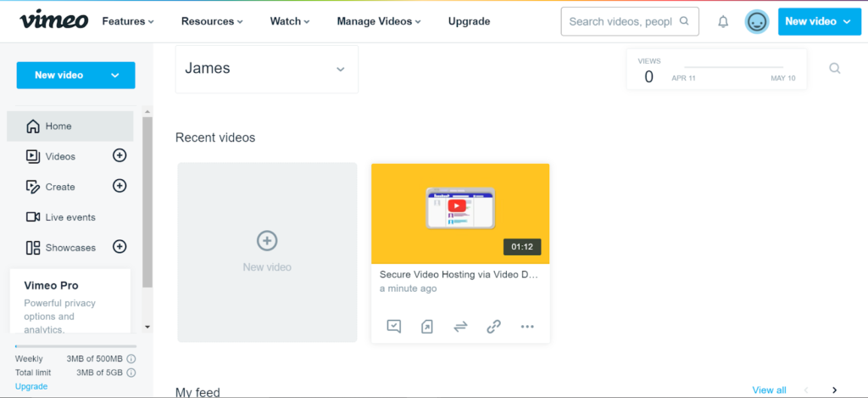Click the Create icon in the sidebar

tap(33, 187)
